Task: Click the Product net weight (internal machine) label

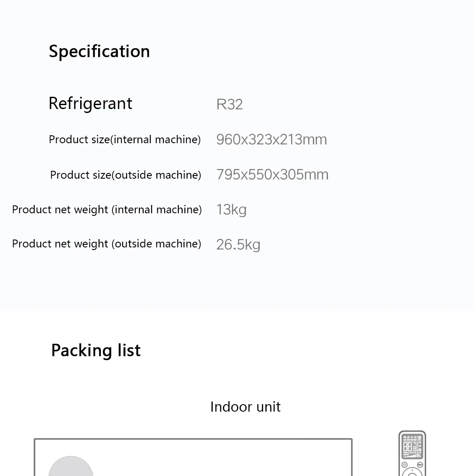Action: [107, 209]
